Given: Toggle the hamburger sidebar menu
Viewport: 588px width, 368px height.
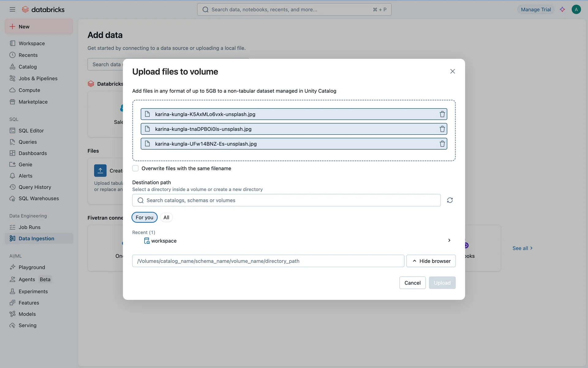Looking at the screenshot, I should click(x=12, y=10).
